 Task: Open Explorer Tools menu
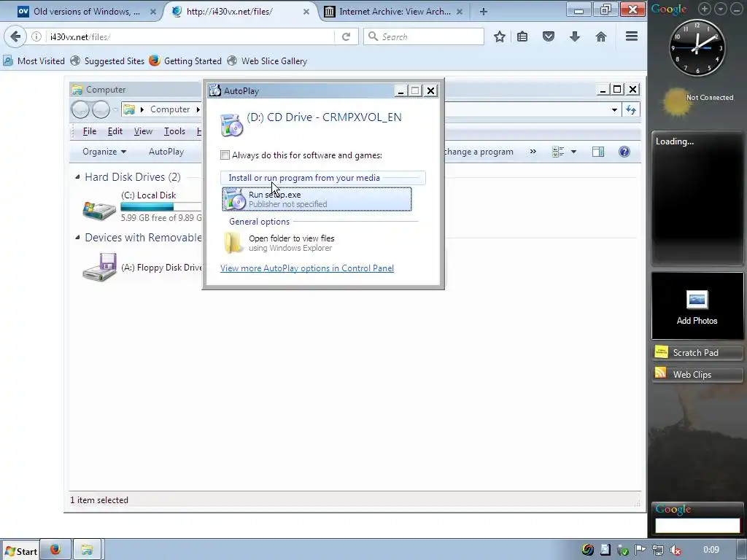point(174,131)
